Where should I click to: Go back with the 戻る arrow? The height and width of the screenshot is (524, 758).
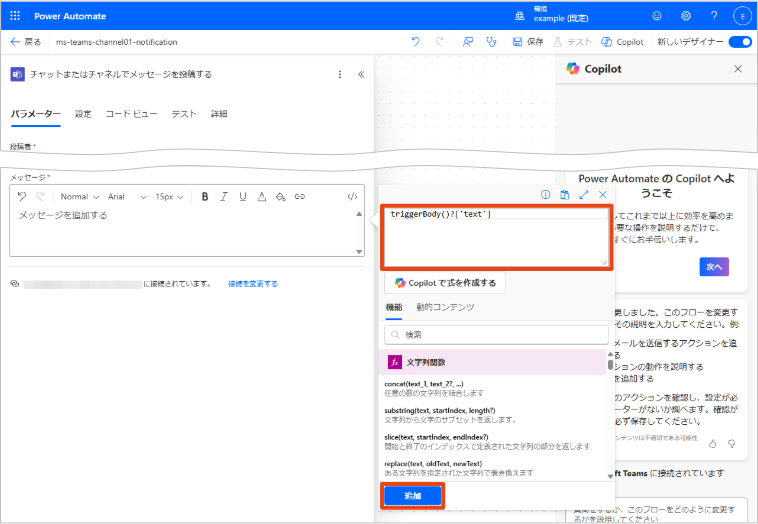(x=26, y=42)
